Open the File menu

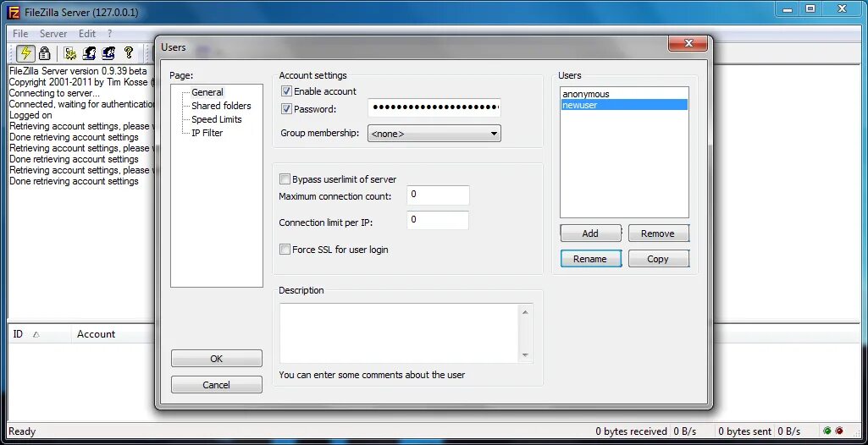point(20,34)
